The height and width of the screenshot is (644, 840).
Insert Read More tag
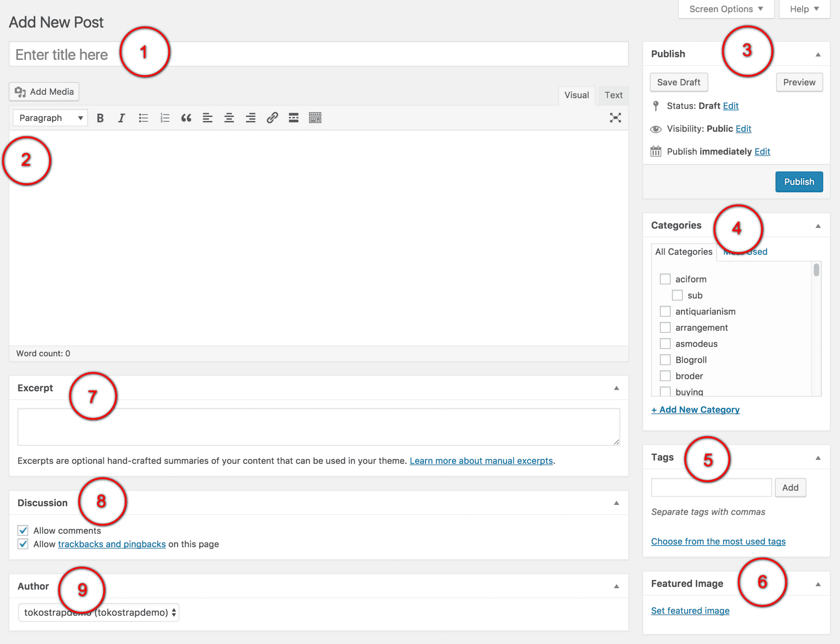pos(294,118)
